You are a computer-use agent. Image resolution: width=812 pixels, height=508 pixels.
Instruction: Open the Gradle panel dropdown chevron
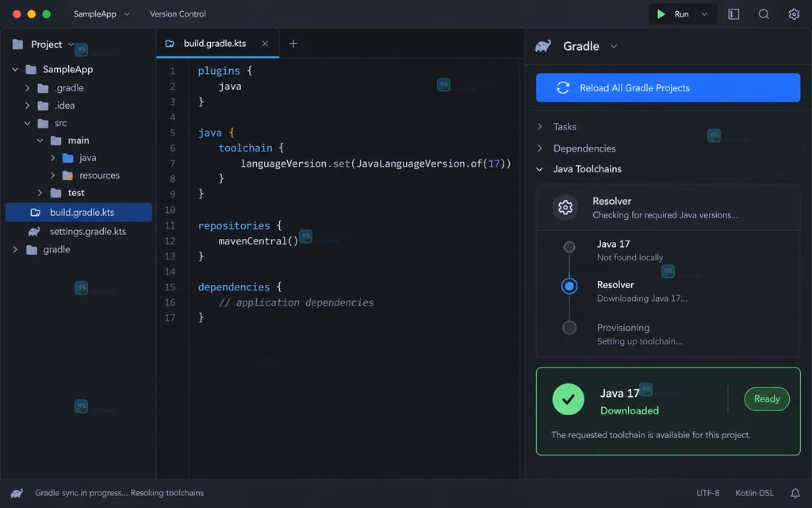[614, 46]
